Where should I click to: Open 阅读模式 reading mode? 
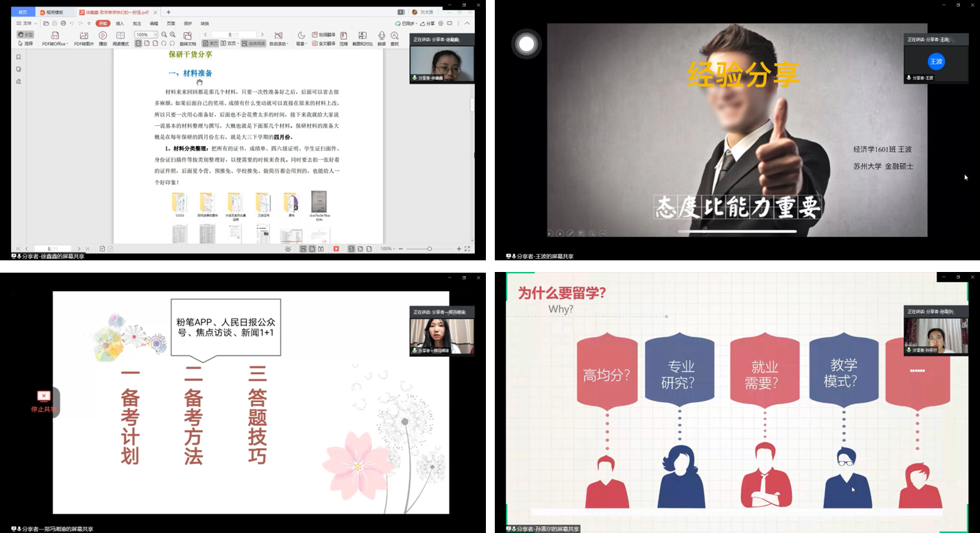point(121,36)
